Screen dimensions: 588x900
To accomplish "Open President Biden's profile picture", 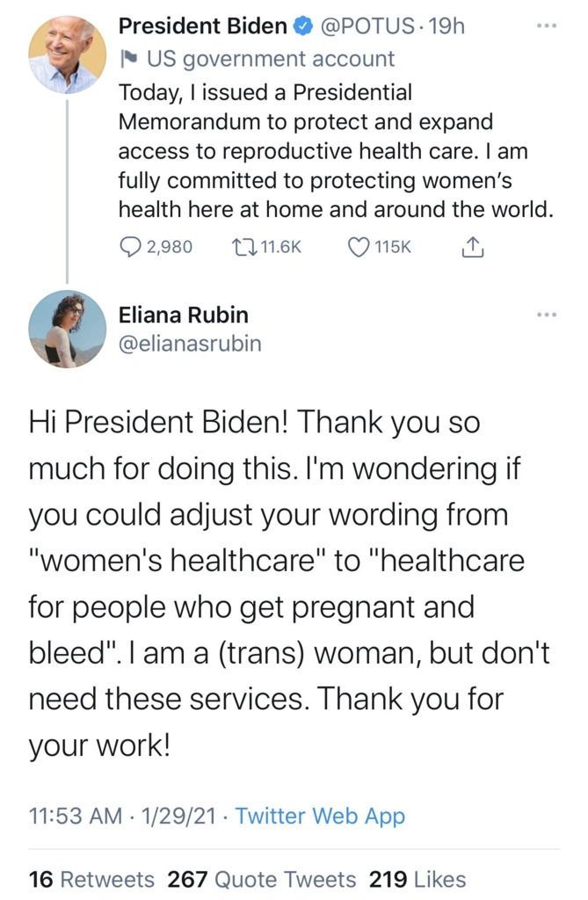I will pyautogui.click(x=68, y=54).
